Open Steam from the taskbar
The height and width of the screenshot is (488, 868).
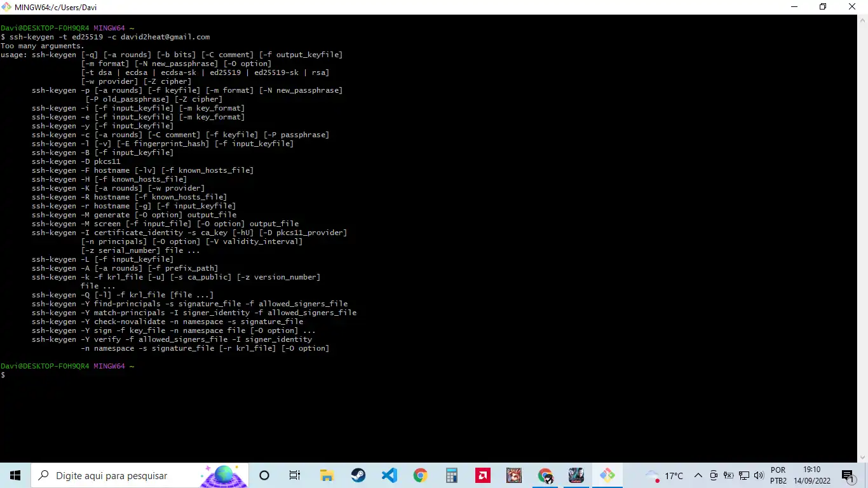point(358,475)
